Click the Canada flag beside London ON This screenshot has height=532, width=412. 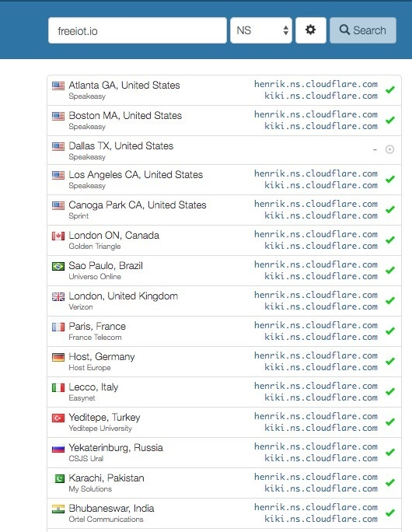pyautogui.click(x=58, y=236)
